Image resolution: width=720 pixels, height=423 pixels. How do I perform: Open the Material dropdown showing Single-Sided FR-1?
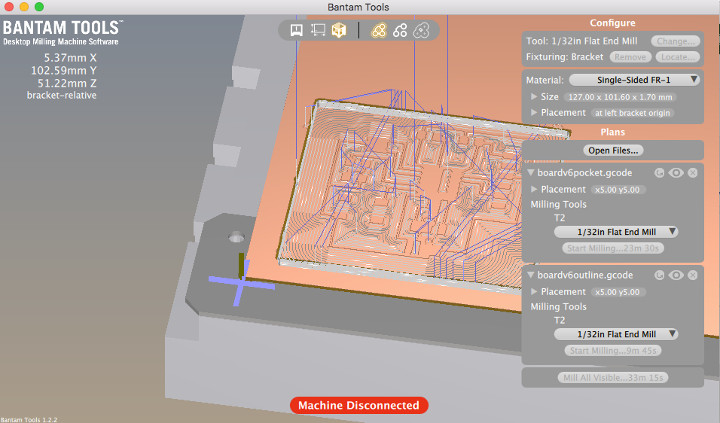pyautogui.click(x=634, y=80)
